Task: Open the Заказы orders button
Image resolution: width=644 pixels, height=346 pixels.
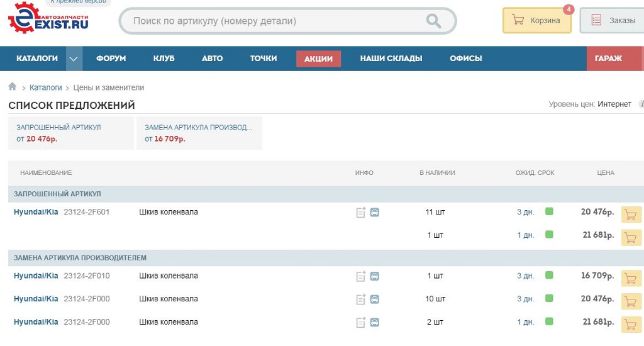Action: (x=613, y=21)
